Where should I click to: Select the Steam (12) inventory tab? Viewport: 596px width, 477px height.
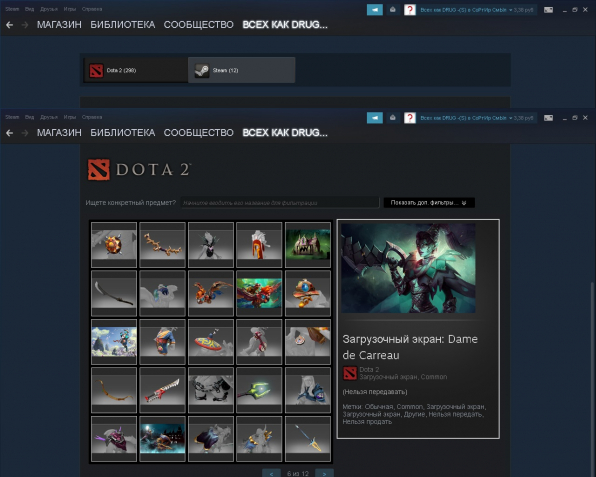click(x=241, y=70)
